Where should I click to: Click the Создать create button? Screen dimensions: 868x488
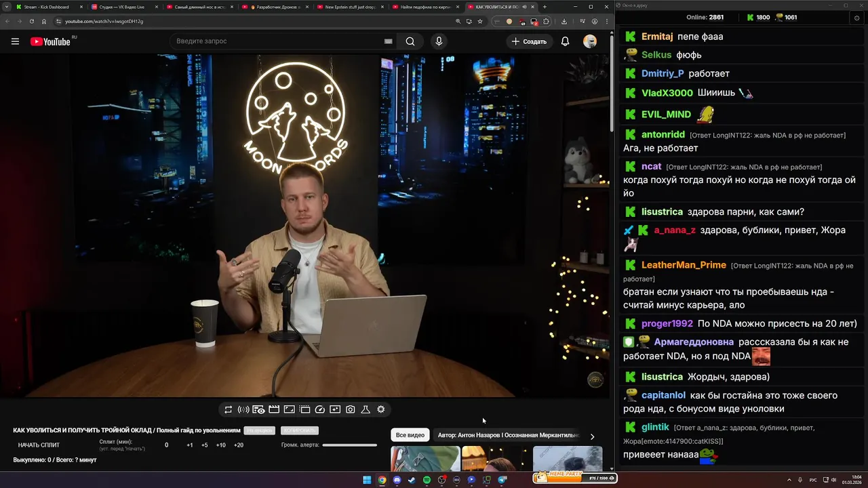pyautogui.click(x=529, y=41)
